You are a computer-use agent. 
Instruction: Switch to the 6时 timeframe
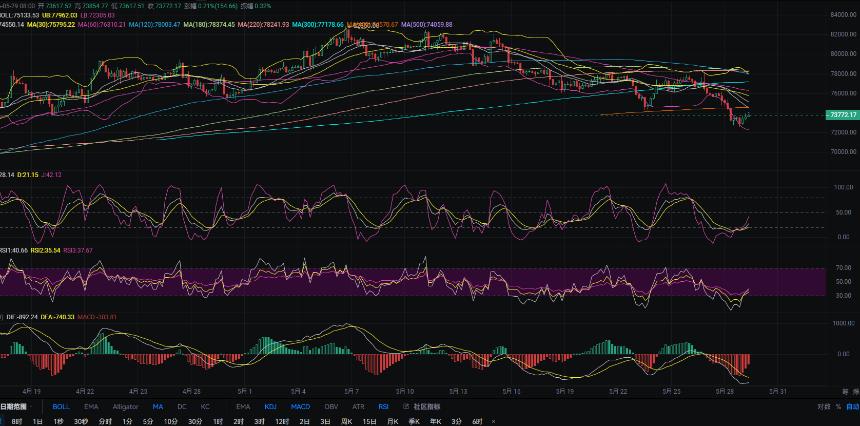click(x=477, y=421)
